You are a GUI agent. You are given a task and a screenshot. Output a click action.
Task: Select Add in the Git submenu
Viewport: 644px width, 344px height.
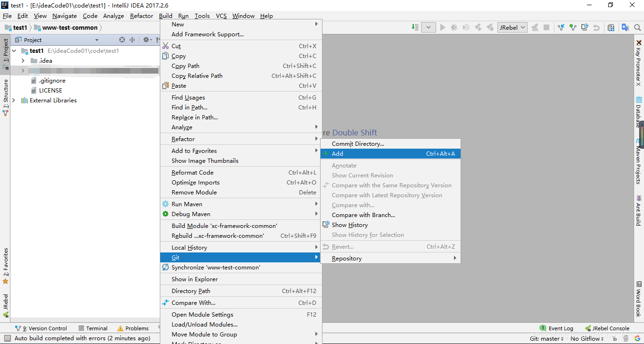pos(390,153)
